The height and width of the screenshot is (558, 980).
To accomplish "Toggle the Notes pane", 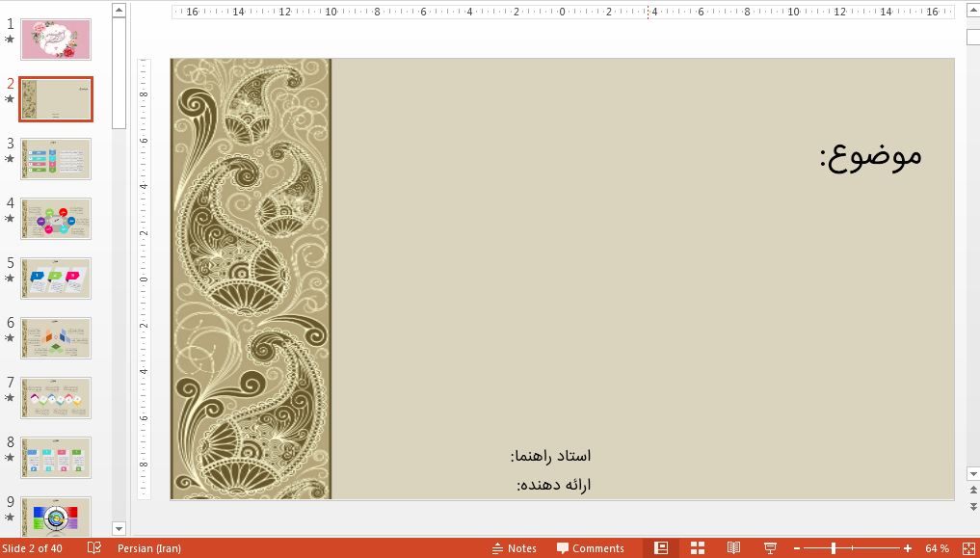I will coord(516,547).
